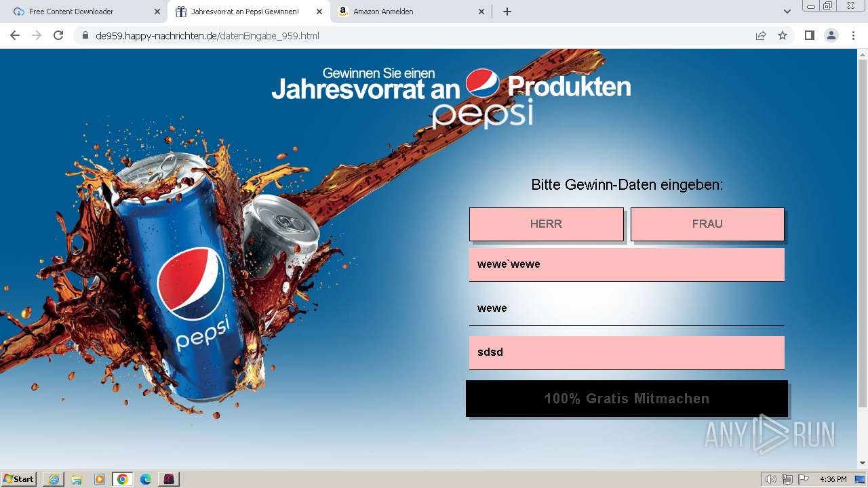Go back to previous page
The image size is (868, 488).
pyautogui.click(x=15, y=35)
